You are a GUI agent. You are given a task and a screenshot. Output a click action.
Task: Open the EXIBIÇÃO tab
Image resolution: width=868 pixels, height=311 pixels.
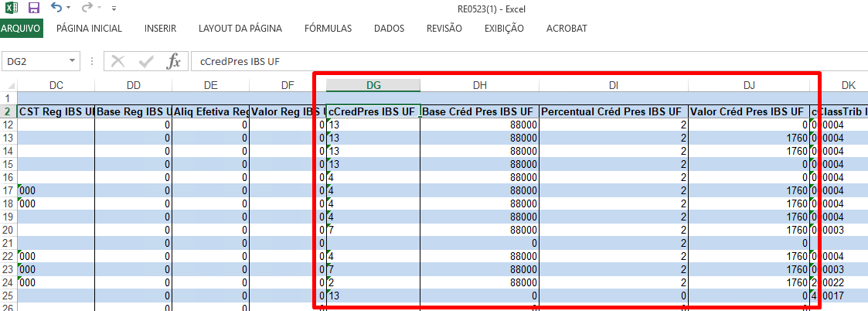tap(504, 29)
